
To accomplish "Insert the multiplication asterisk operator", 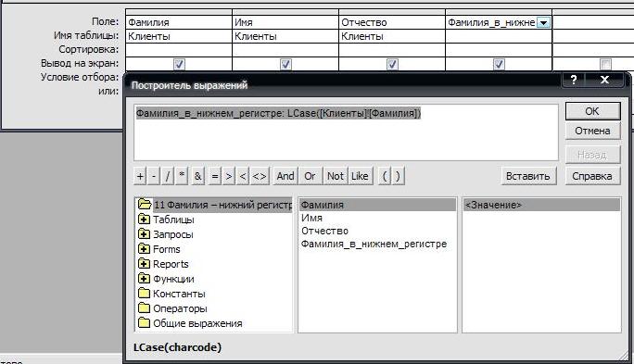I will click(182, 176).
